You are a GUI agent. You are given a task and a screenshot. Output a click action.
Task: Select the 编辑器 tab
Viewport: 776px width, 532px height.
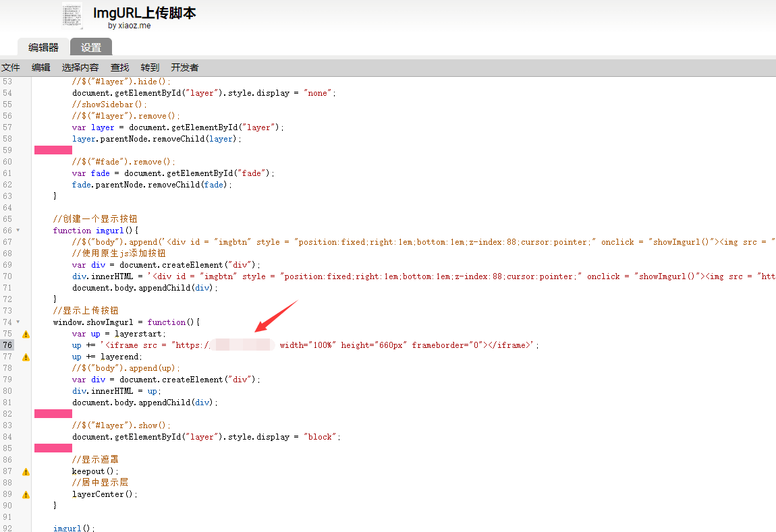[x=43, y=47]
